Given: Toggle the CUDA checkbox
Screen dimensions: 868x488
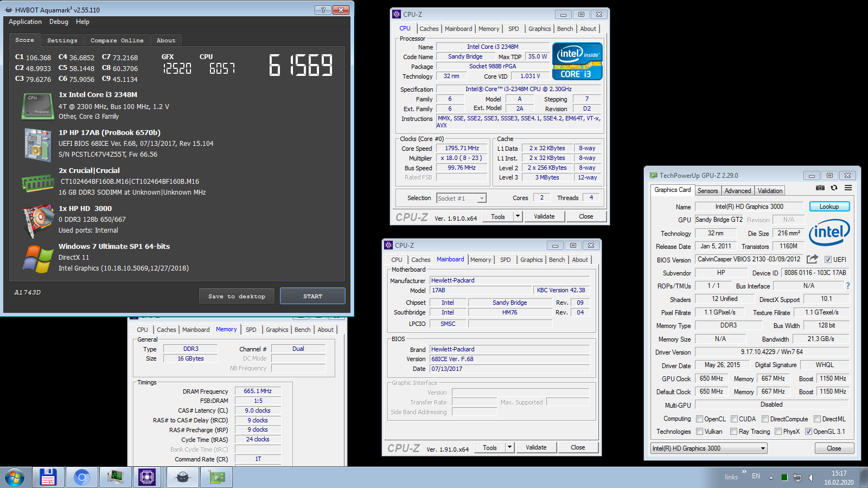Looking at the screenshot, I should coord(734,419).
